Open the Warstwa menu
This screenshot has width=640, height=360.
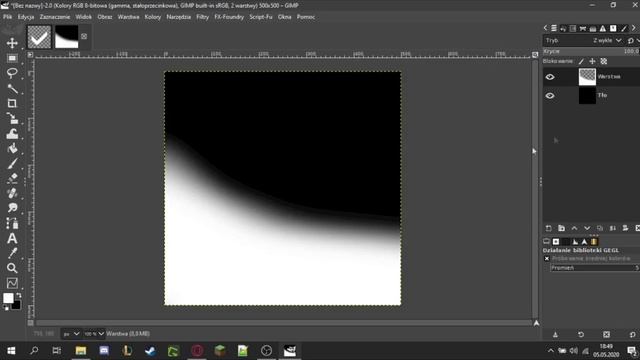coord(128,17)
